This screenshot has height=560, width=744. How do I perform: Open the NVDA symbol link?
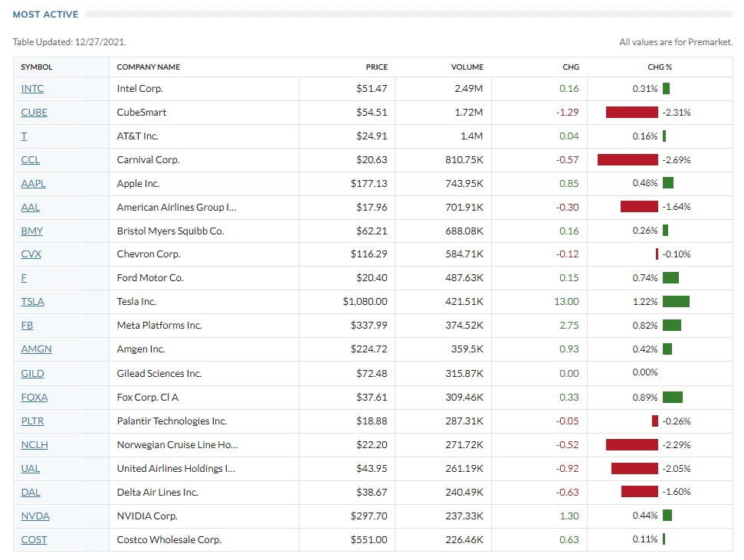pos(33,516)
